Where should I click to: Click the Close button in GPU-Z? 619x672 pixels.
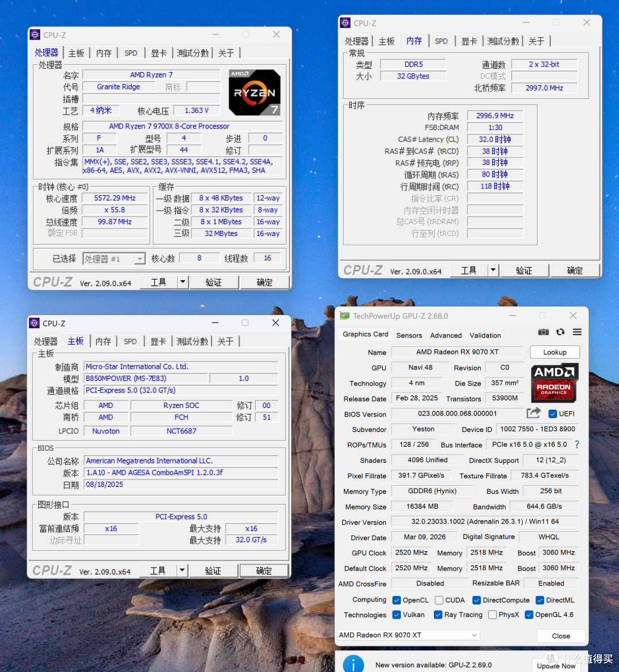561,636
